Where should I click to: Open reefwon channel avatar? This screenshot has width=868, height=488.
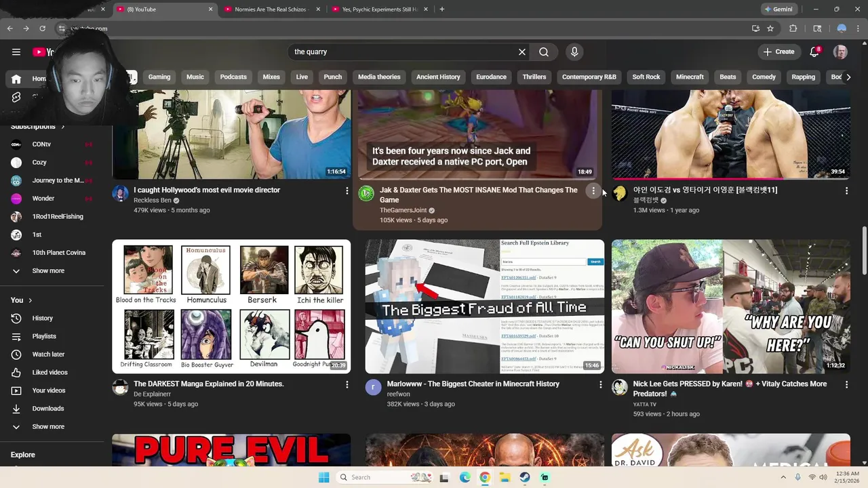click(x=373, y=387)
